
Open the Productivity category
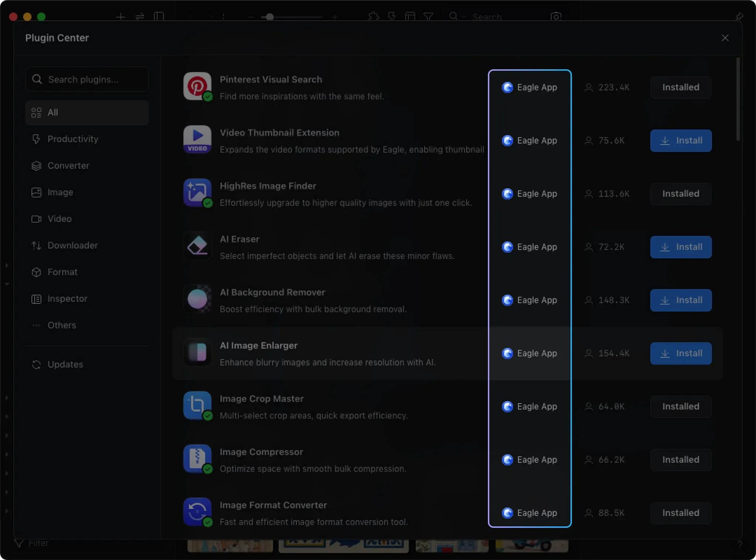(87, 139)
